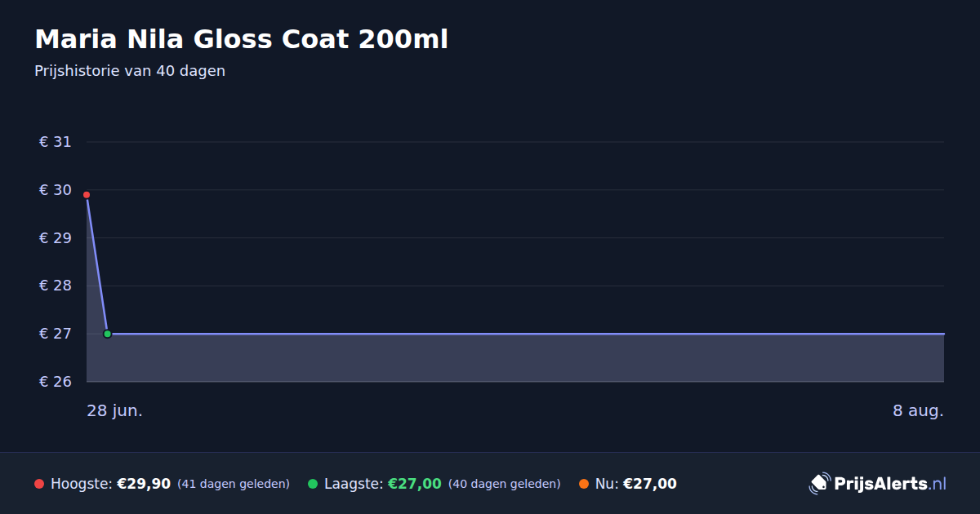Click the green Laagste legend dot

[x=313, y=484]
